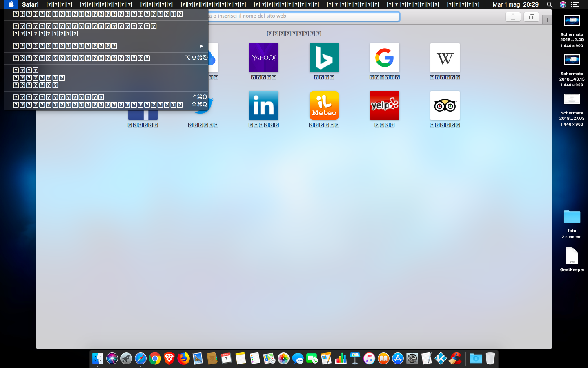Choose the Apple menu item with ⇧⌘Q shortcut
The image size is (588, 368).
click(x=106, y=104)
